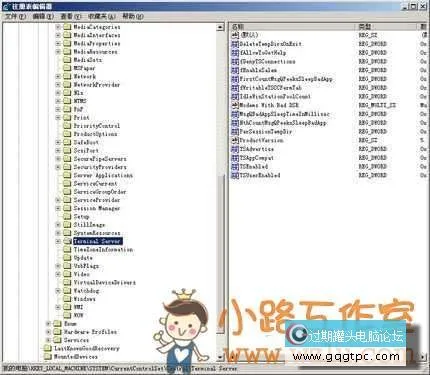Image resolution: width=430 pixels, height=375 pixels.
Task: Select the FirstCountMsgQPeeksSleepBadApp value name
Action: 286,79
